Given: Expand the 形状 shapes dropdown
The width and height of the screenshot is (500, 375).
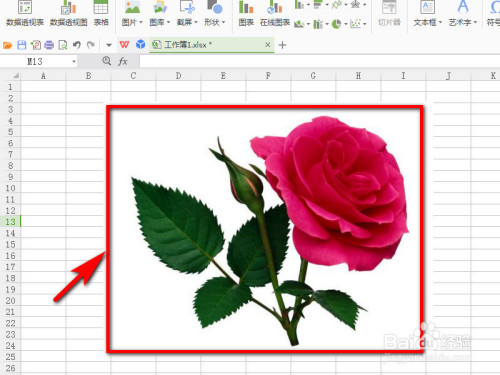Looking at the screenshot, I should coord(224,22).
